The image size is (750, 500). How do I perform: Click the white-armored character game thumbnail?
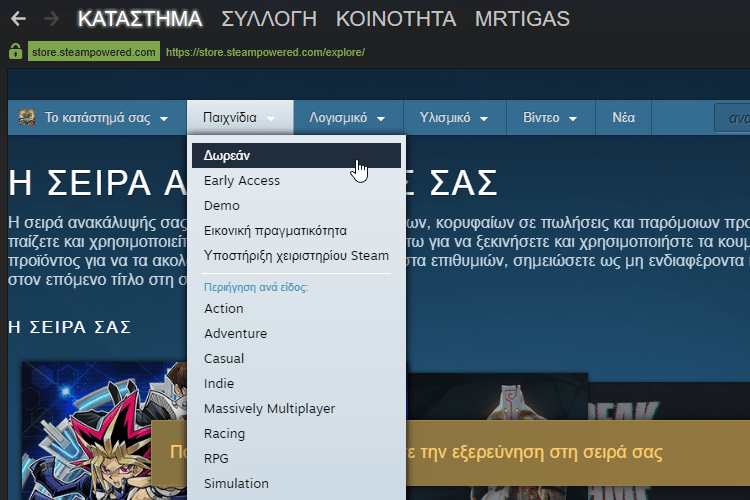[x=497, y=397]
